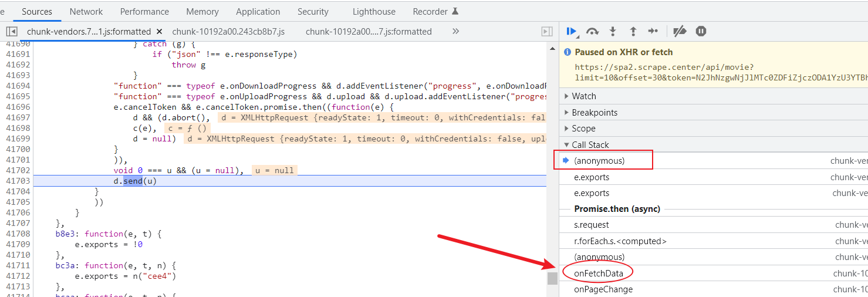Viewport: 868px width, 297px height.
Task: Switch to the Sources panel tab
Action: coord(36,12)
